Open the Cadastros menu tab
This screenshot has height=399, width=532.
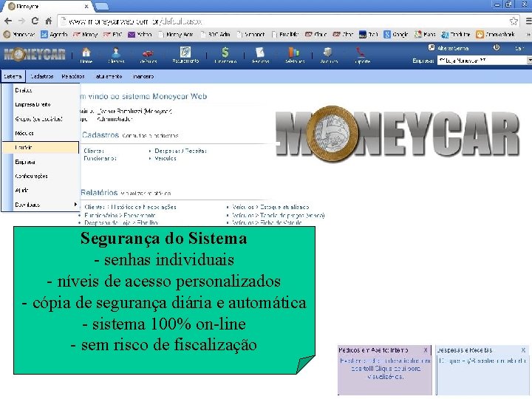tap(41, 76)
